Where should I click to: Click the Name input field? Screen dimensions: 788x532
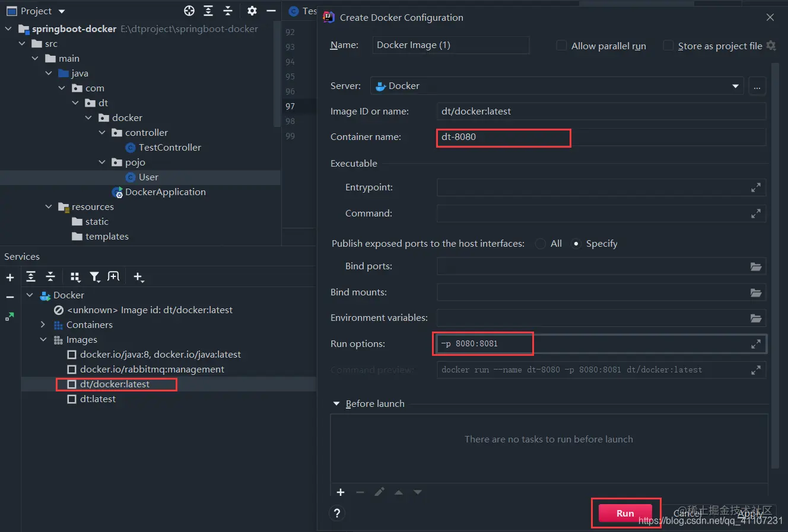pos(451,45)
